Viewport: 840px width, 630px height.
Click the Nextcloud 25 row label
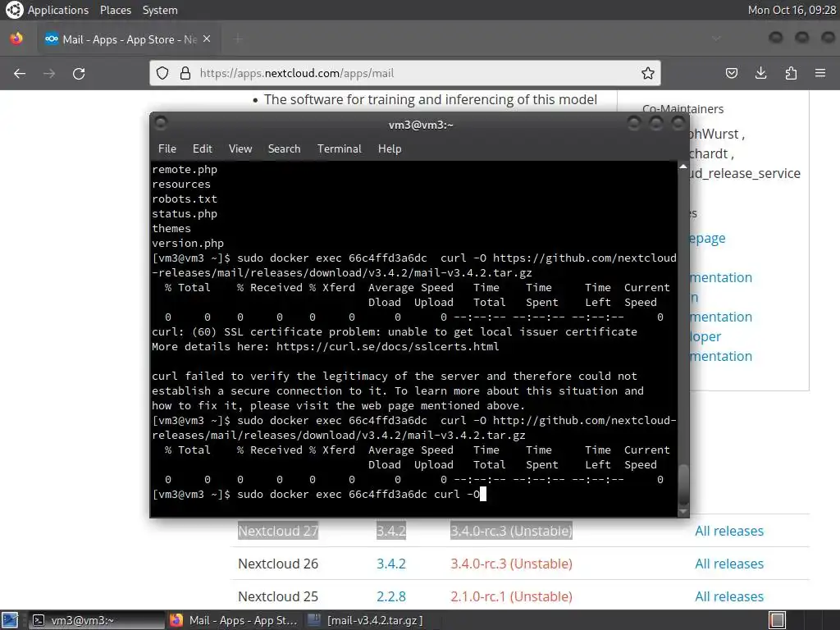pos(278,596)
